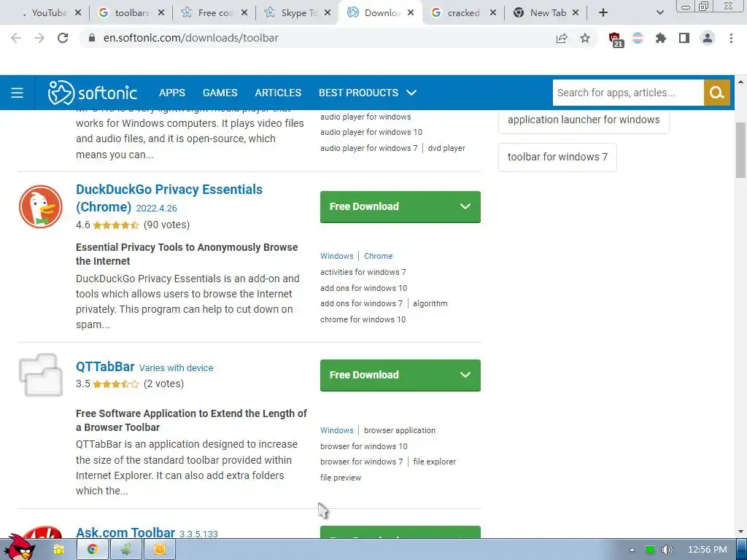The width and height of the screenshot is (747, 560).
Task: Open the Chrome profile avatar
Action: tap(708, 38)
